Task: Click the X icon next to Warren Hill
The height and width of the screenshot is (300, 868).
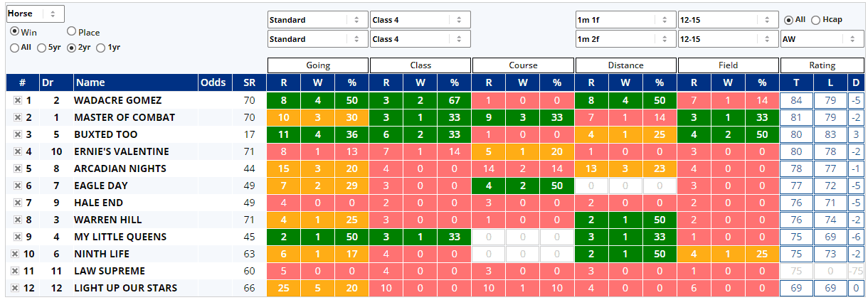Action: coord(17,220)
